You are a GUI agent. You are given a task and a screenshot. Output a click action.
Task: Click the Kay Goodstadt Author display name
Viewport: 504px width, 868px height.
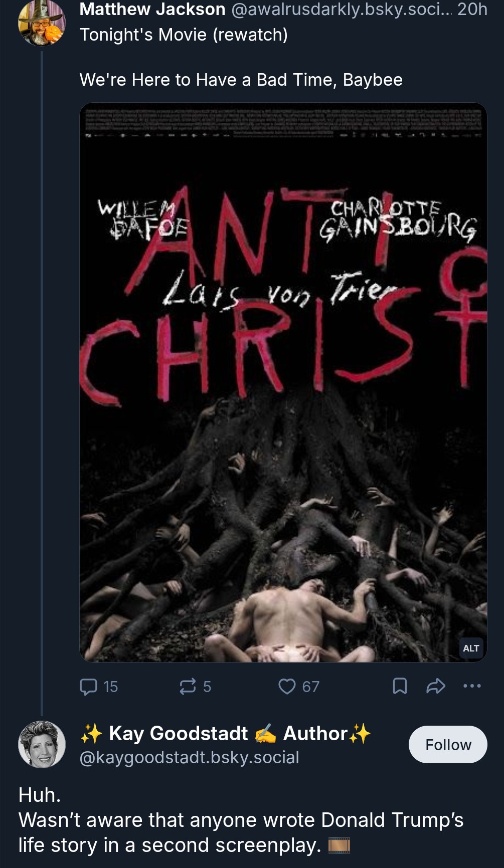[226, 733]
